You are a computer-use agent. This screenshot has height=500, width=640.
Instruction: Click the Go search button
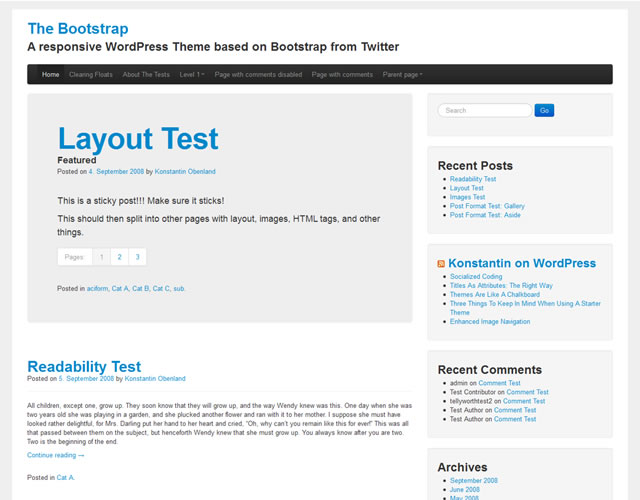pyautogui.click(x=544, y=110)
